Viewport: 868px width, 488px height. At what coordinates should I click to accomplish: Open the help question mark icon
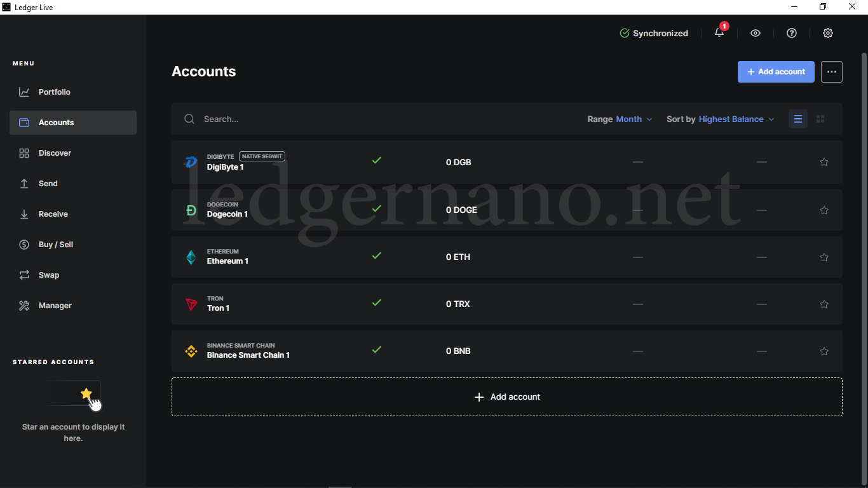(792, 33)
